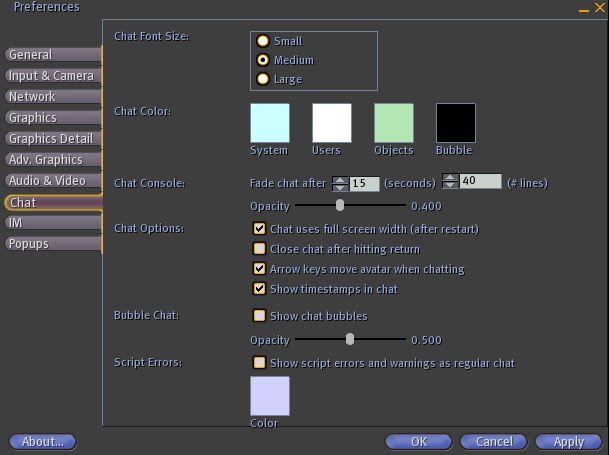Switch to the Graphics Detail tab
Screen dimensions: 609x455
point(51,139)
